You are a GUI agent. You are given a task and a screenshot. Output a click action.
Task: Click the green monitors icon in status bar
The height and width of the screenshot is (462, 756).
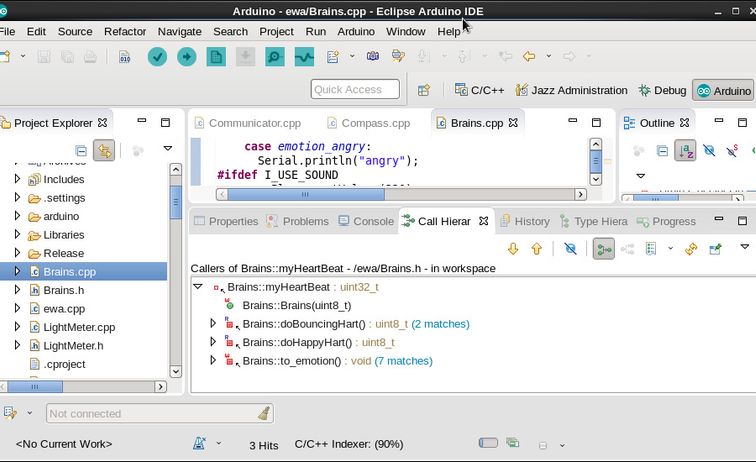tap(513, 442)
